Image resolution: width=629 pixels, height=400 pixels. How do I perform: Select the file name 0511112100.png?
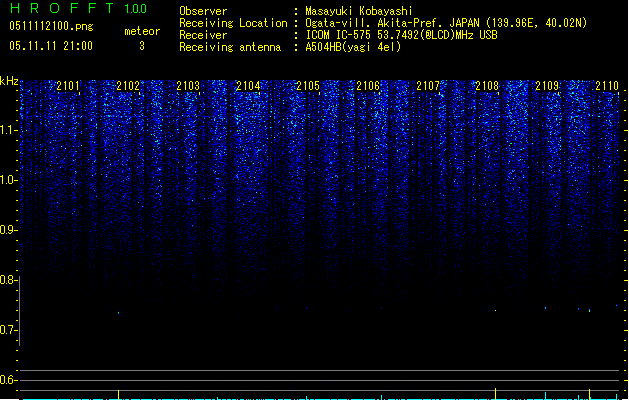51,26
